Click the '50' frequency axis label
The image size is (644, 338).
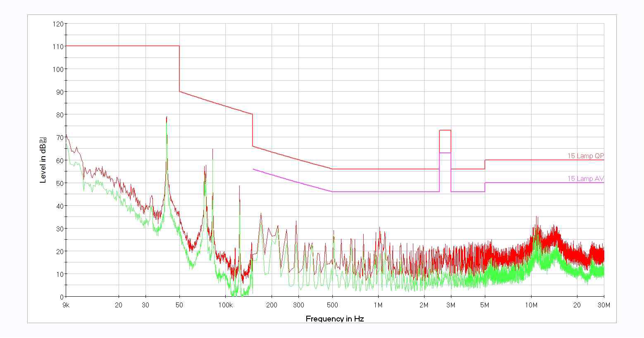[x=179, y=305]
